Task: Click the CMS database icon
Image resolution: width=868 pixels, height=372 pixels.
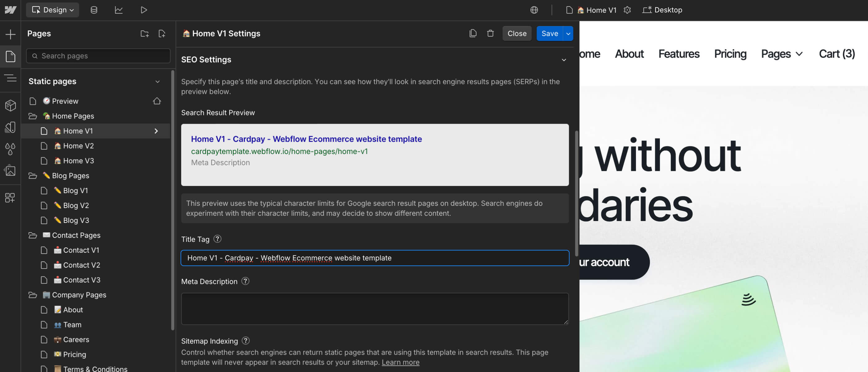Action: pos(94,10)
